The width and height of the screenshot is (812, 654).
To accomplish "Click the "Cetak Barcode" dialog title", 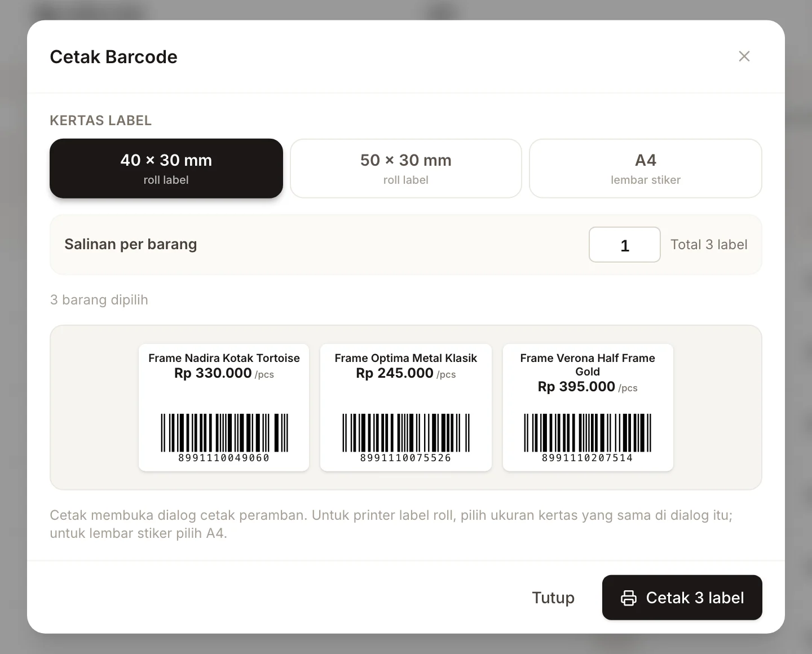I will (114, 57).
